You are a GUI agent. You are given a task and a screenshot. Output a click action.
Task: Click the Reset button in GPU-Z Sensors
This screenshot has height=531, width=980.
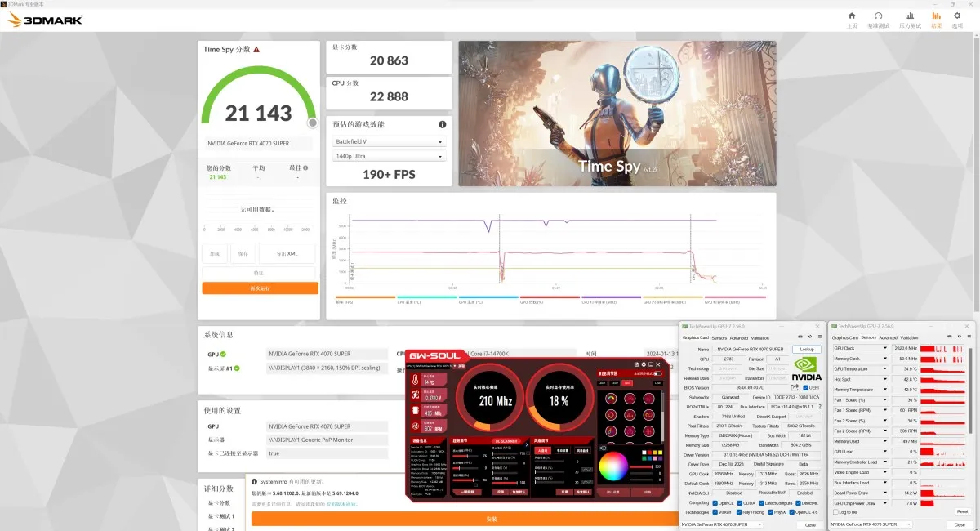pos(963,511)
